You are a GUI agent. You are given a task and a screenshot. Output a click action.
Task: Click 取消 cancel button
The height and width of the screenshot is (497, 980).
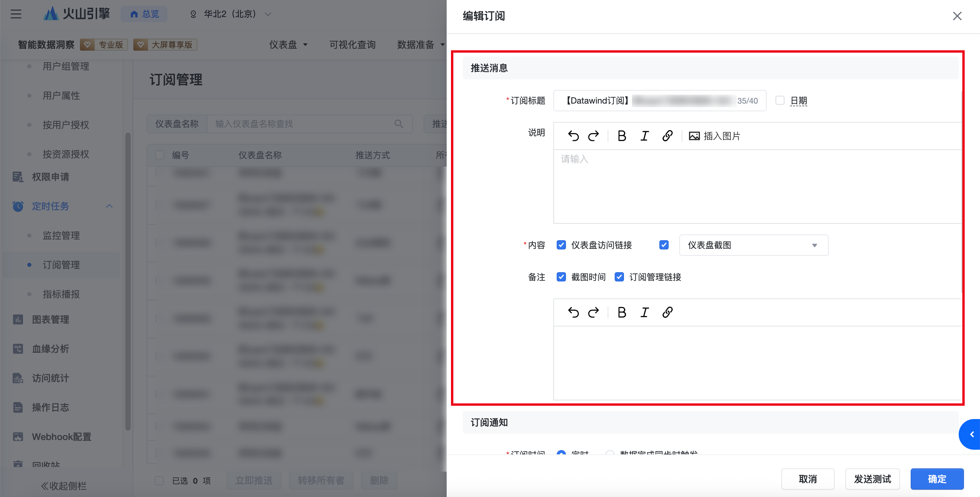[807, 479]
